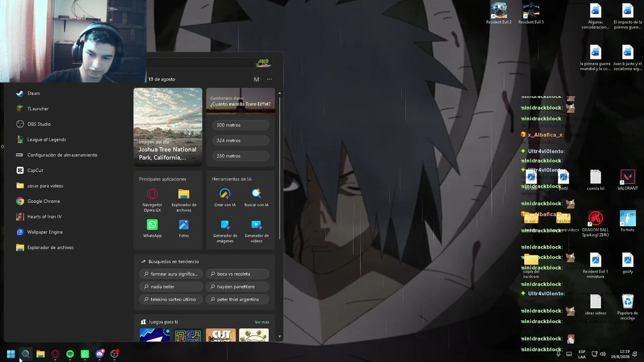This screenshot has width=644, height=362.
Task: Select the Resident Evil 3 desktop shortcut
Action: click(531, 14)
